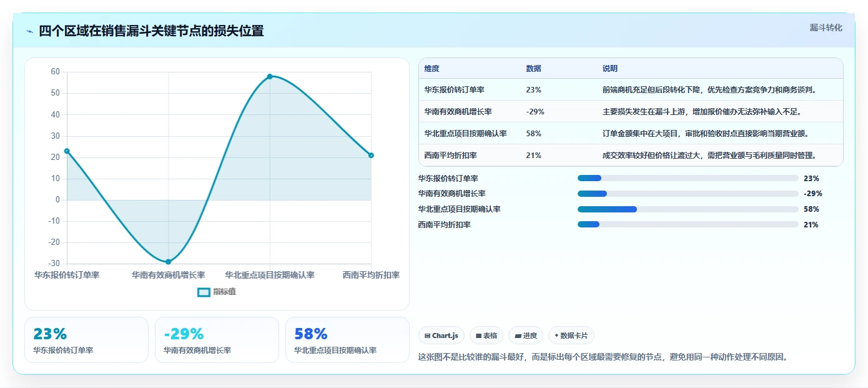Click the 指标值 legend label
The width and height of the screenshot is (868, 388).
click(225, 292)
